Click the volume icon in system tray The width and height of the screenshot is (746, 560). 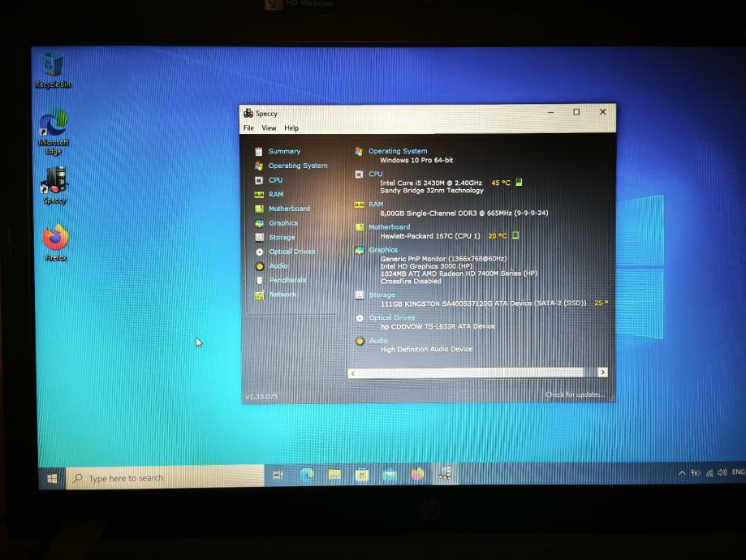pos(722,472)
